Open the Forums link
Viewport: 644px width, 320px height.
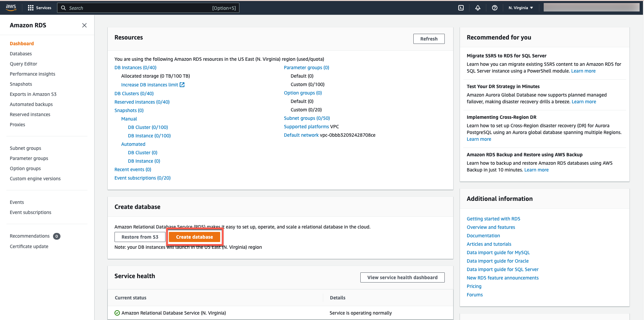click(475, 295)
